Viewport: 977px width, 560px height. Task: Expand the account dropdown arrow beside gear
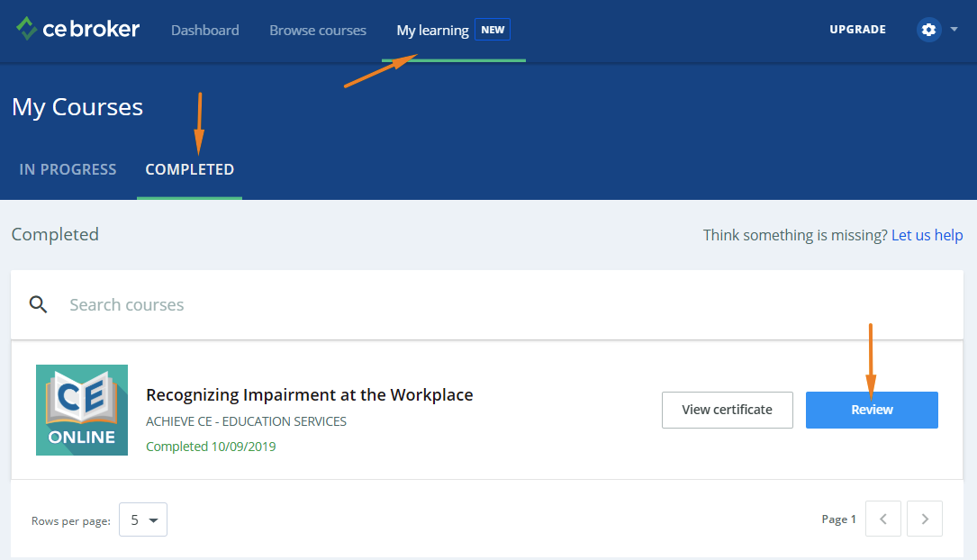954,30
